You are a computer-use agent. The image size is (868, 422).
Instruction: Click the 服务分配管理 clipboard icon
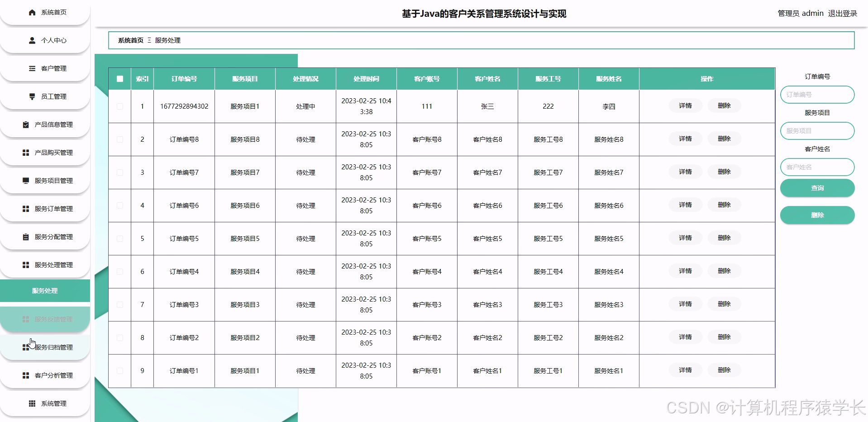pos(25,236)
